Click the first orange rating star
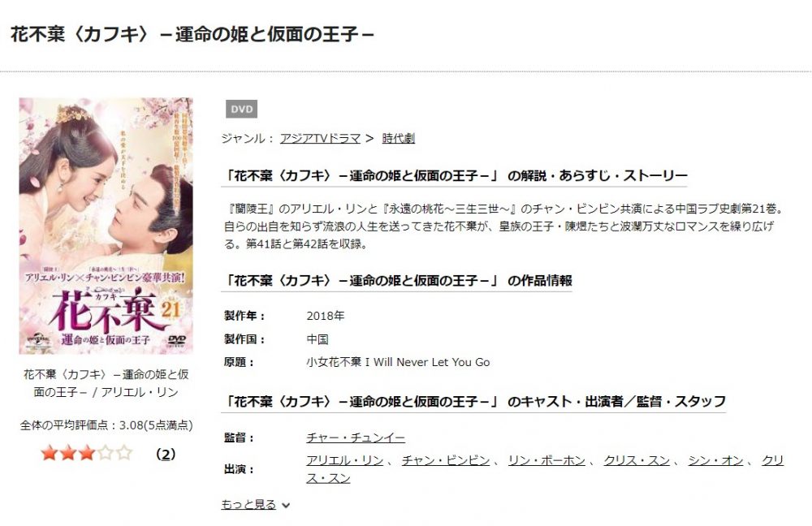Image resolution: width=812 pixels, height=526 pixels. coord(50,453)
